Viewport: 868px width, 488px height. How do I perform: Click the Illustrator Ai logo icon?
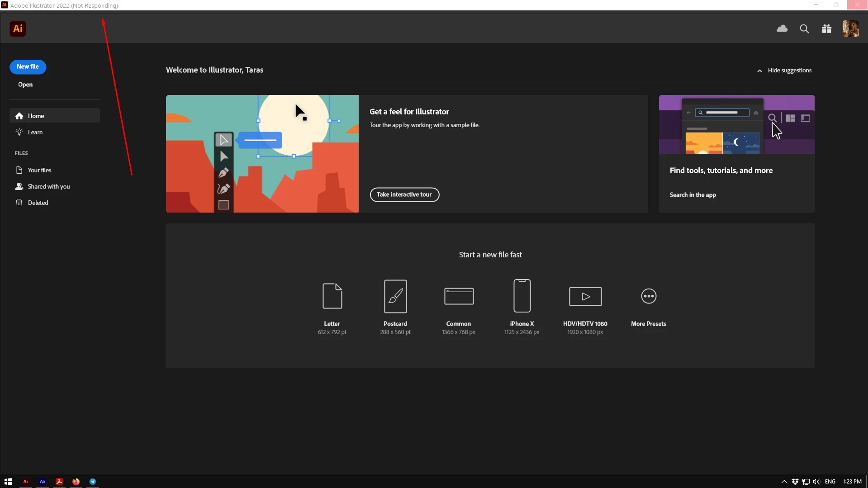click(18, 28)
